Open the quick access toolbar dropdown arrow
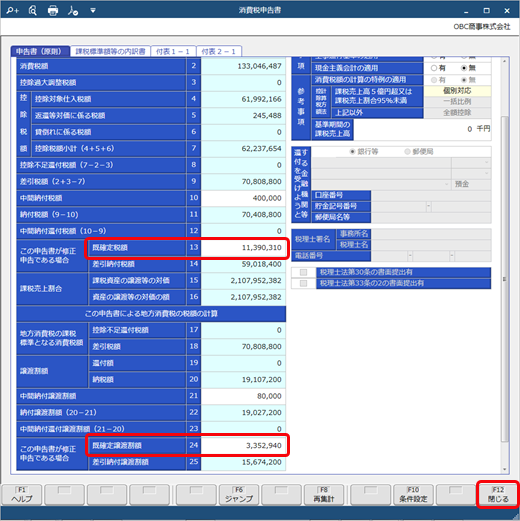This screenshot has height=521, width=520. point(93,10)
